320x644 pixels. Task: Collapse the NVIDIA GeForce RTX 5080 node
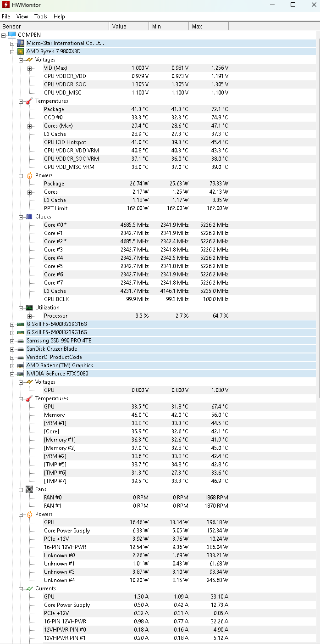[x=12, y=374]
